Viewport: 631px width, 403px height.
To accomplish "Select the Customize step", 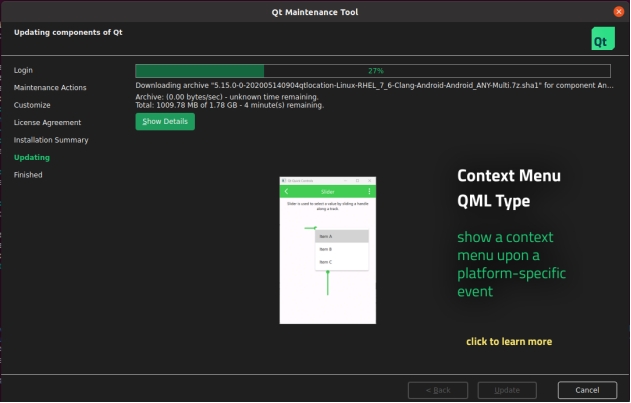I will tap(32, 105).
